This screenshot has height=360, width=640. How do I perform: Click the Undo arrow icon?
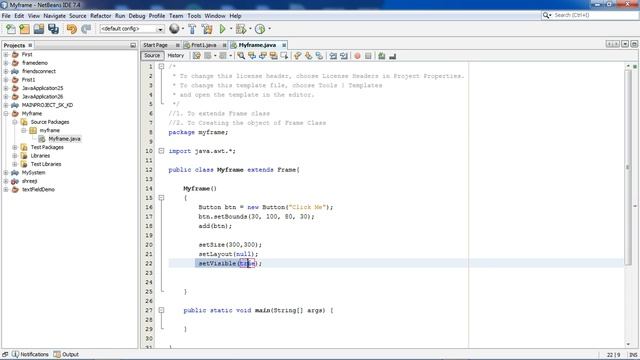(x=72, y=29)
